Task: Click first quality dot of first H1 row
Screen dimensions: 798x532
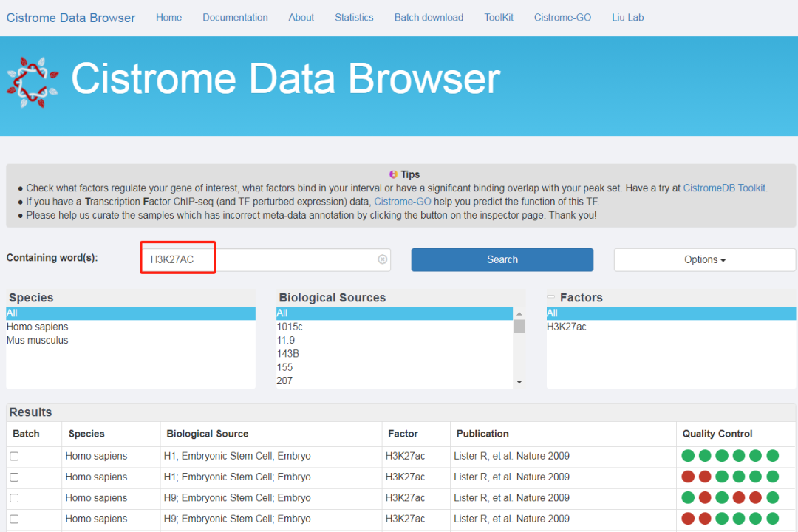Action: [688, 456]
